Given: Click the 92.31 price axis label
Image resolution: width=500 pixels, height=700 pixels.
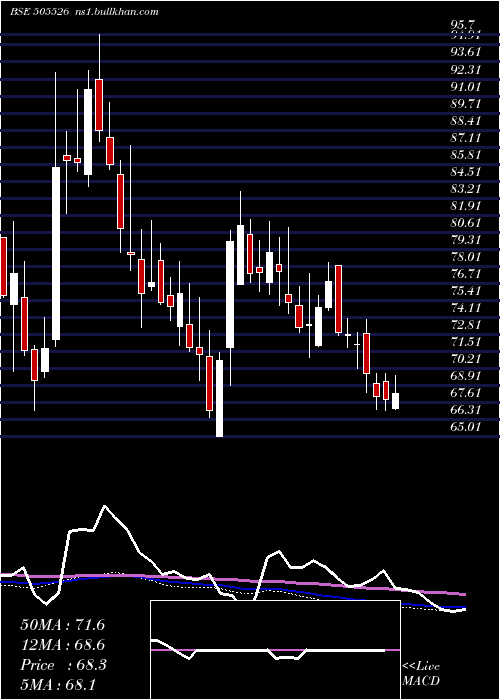Looking at the screenshot, I should pos(466,70).
